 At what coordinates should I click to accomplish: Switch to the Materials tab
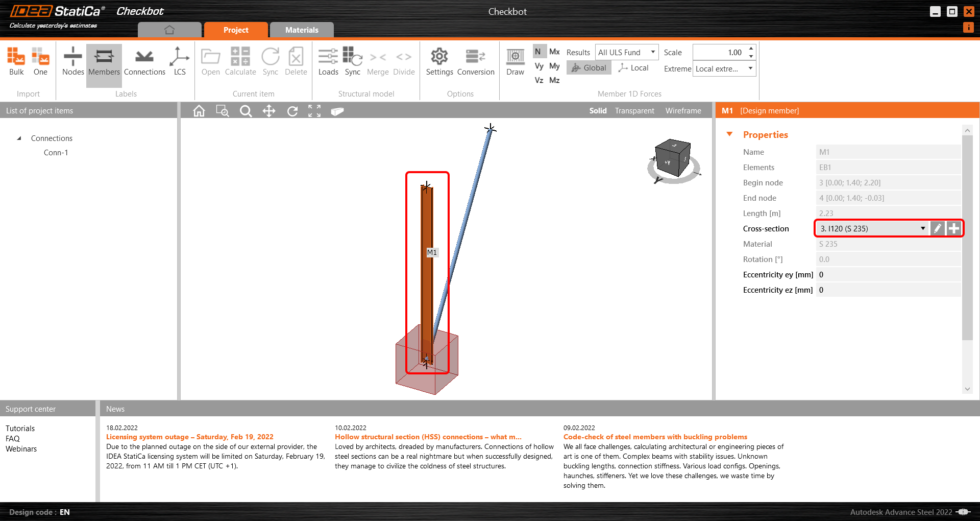coord(302,30)
